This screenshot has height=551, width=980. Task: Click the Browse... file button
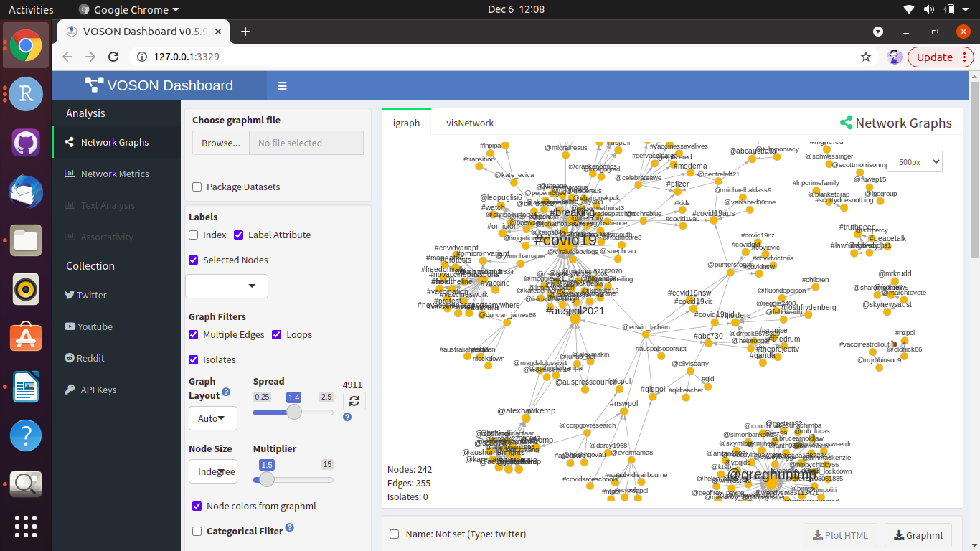click(221, 143)
